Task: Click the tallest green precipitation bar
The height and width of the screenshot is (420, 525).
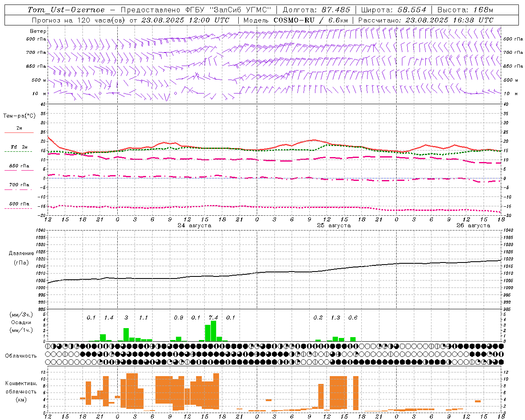Action: tap(213, 331)
